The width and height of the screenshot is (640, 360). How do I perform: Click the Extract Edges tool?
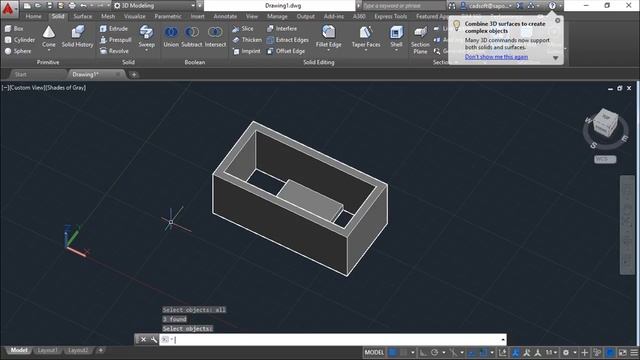point(287,40)
